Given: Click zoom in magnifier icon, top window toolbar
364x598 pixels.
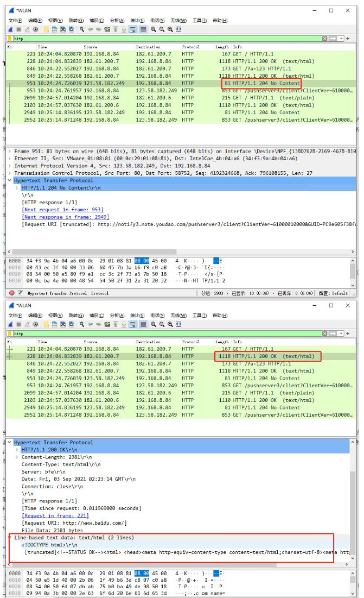Looking at the screenshot, I should click(153, 29).
